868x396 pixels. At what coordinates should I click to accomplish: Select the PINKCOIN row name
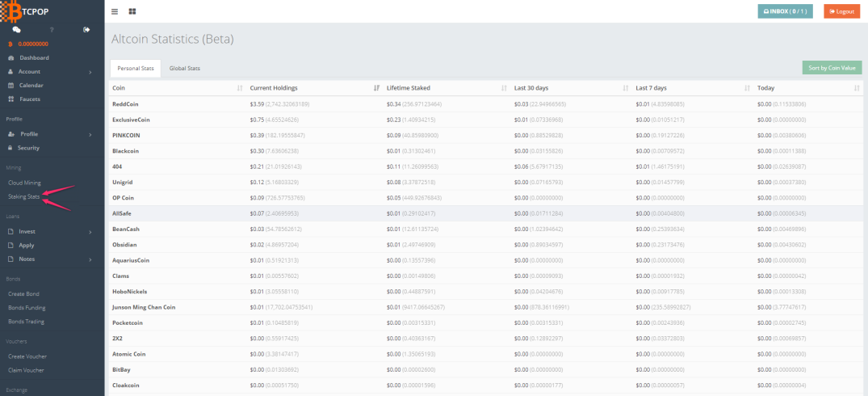pos(125,135)
